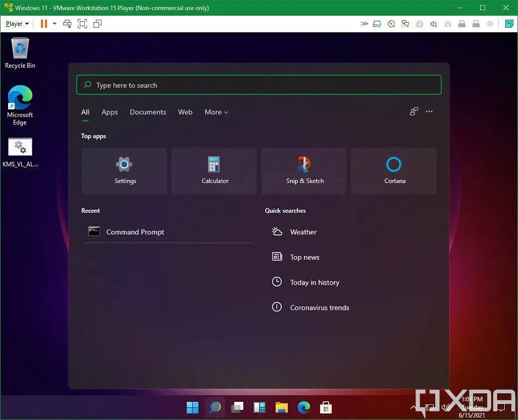Viewport: 518px width, 420px height.
Task: Launch Calculator from Top apps
Action: [214, 170]
